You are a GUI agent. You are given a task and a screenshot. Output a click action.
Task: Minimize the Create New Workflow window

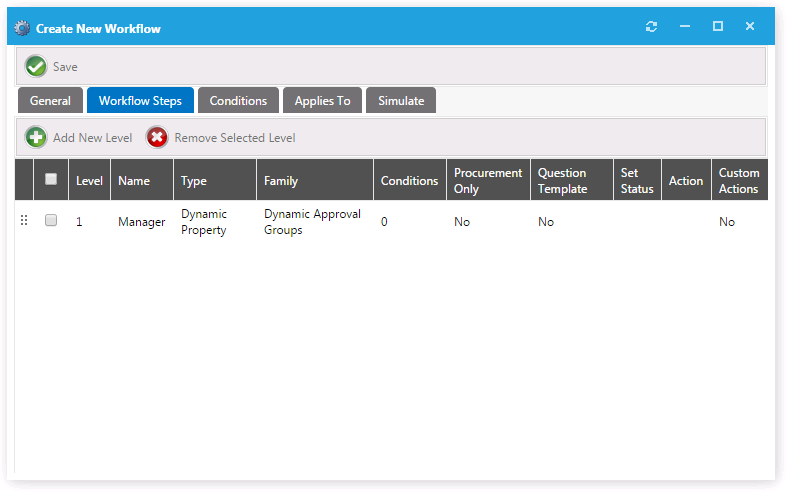pos(685,27)
